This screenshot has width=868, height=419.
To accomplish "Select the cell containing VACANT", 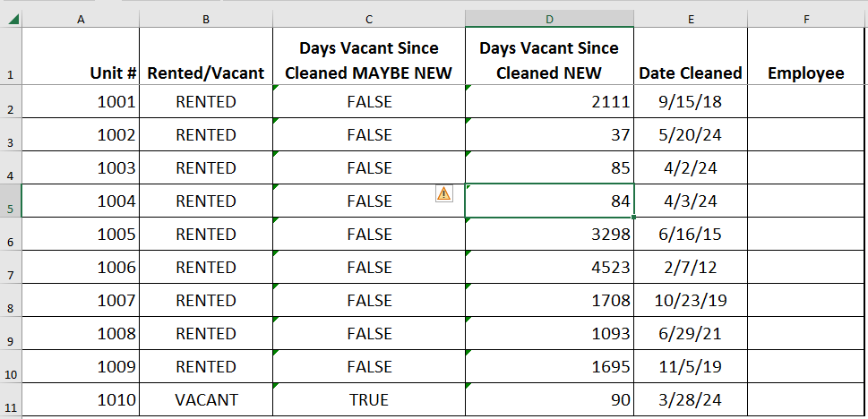I will coord(206,399).
